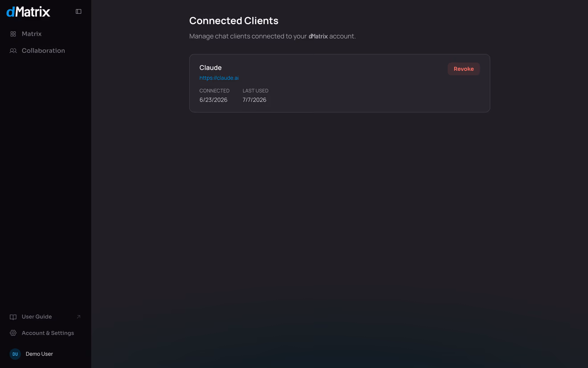Click the LAST USED label
This screenshot has height=368, width=588.
tap(256, 91)
